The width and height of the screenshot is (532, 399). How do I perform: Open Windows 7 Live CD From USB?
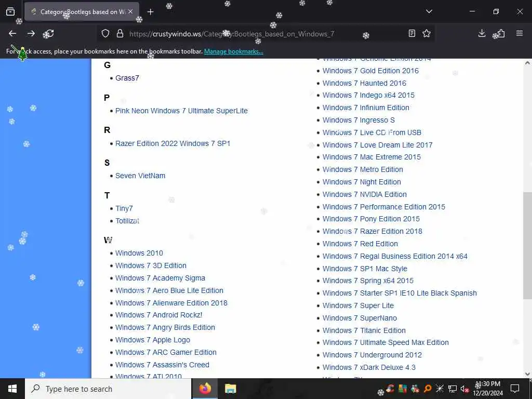372,132
